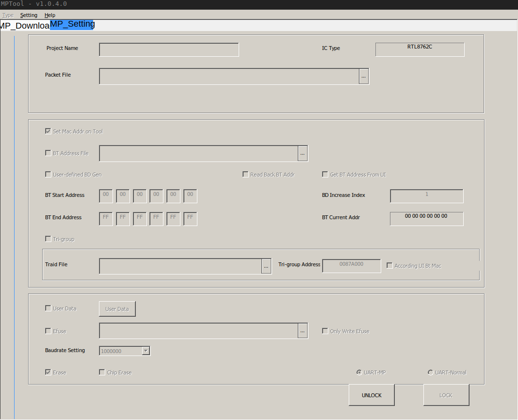Click first BT Start Address byte field
This screenshot has width=518, height=420.
(106, 196)
